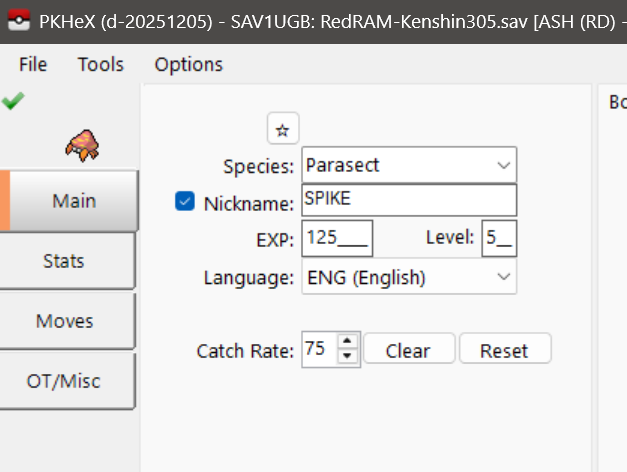Open the Options menu
The image size is (627, 472).
pyautogui.click(x=188, y=64)
